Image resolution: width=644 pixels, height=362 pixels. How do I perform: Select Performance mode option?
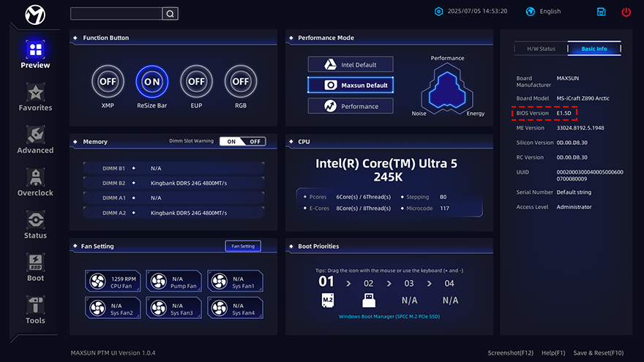click(351, 106)
